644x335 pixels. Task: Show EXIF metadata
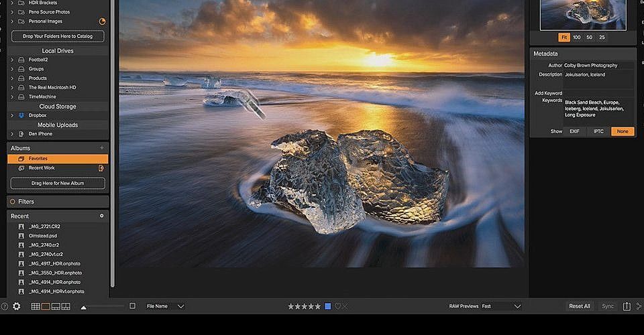coord(574,131)
